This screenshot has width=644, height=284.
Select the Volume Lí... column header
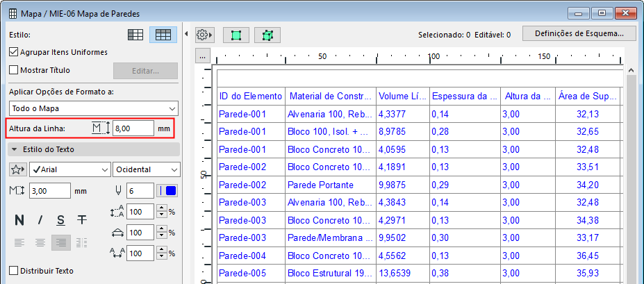(x=403, y=97)
